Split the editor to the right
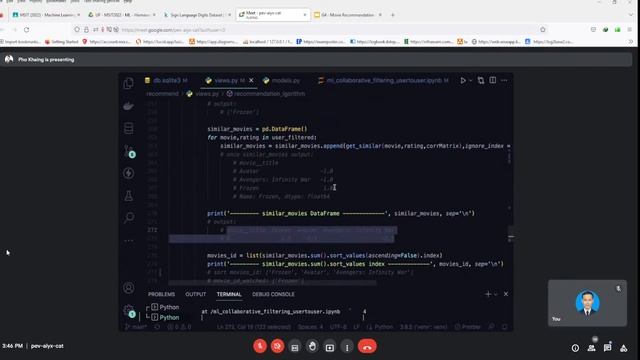This screenshot has width=640, height=360. click(x=493, y=80)
